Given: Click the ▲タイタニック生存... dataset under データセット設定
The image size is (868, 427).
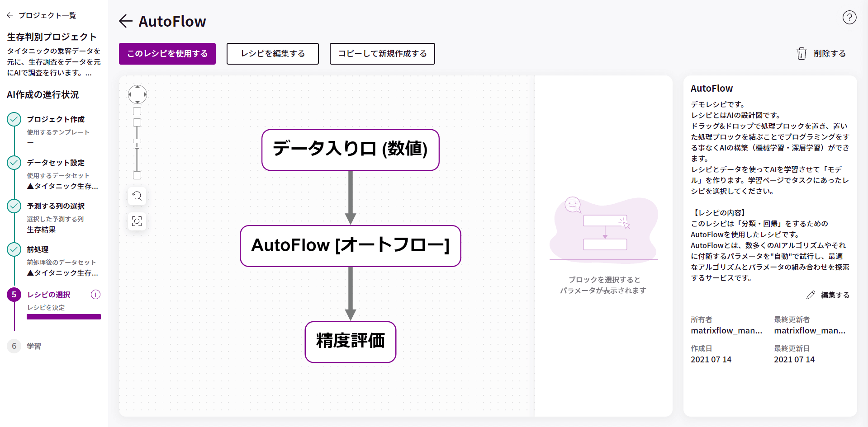Looking at the screenshot, I should pyautogui.click(x=62, y=186).
